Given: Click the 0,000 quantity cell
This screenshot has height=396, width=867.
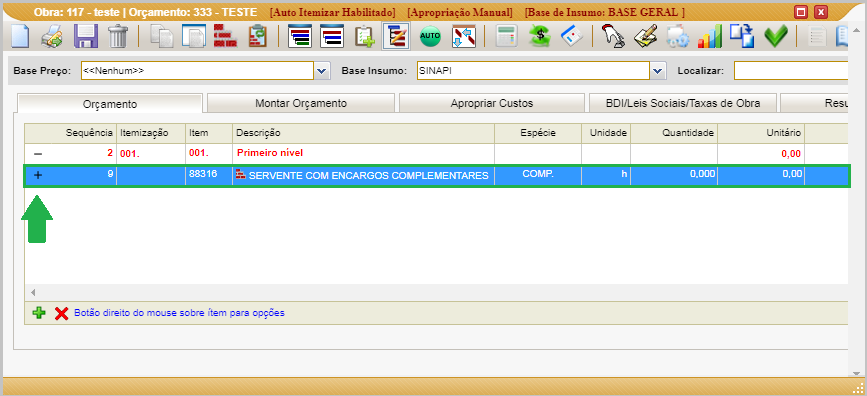Looking at the screenshot, I should [674, 175].
